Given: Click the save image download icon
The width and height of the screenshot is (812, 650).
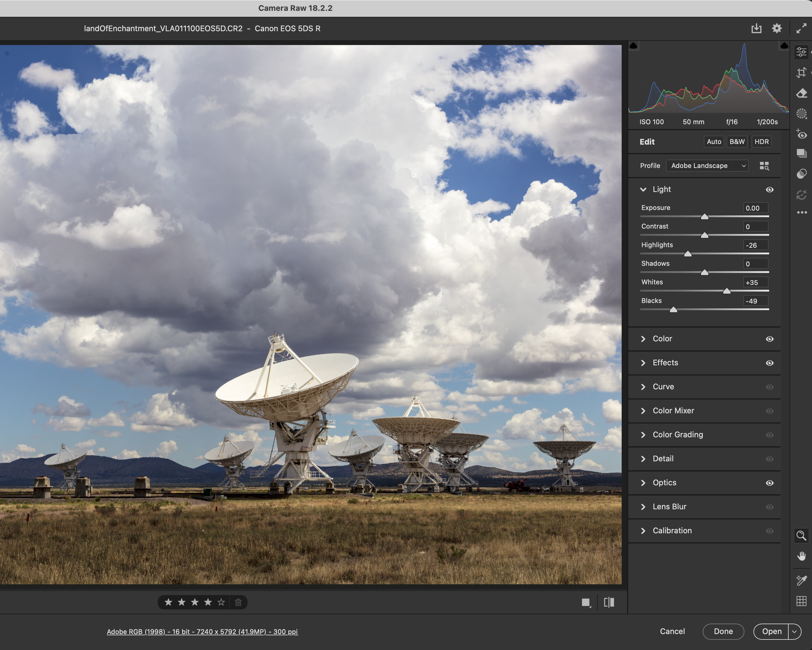Looking at the screenshot, I should tap(756, 28).
